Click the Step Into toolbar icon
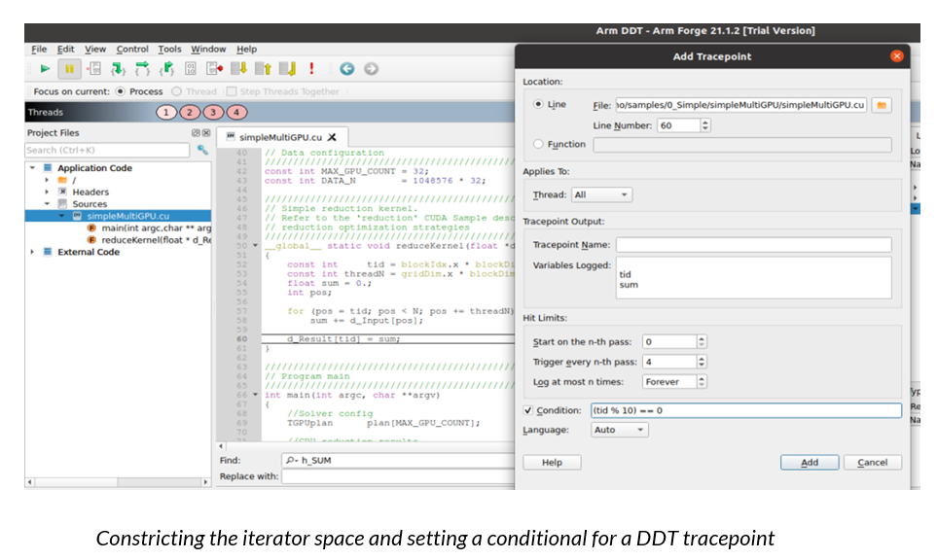 (118, 69)
